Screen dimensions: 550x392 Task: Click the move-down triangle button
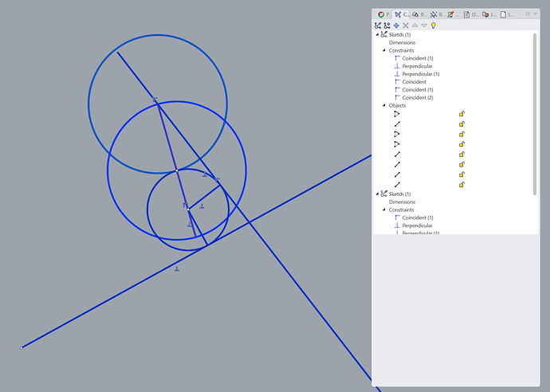424,25
